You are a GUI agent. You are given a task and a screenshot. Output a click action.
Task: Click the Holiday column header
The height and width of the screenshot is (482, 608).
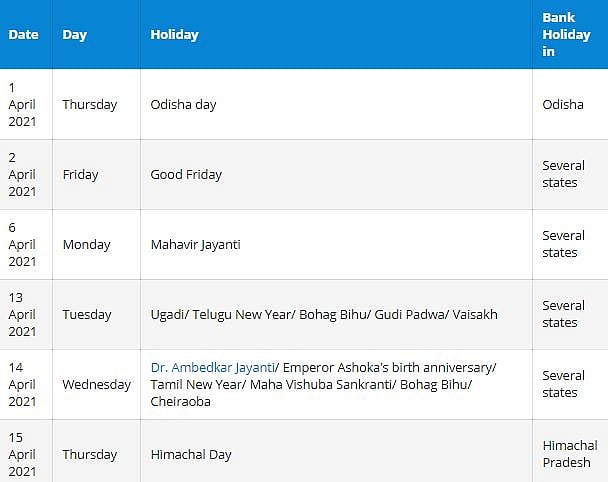[175, 35]
